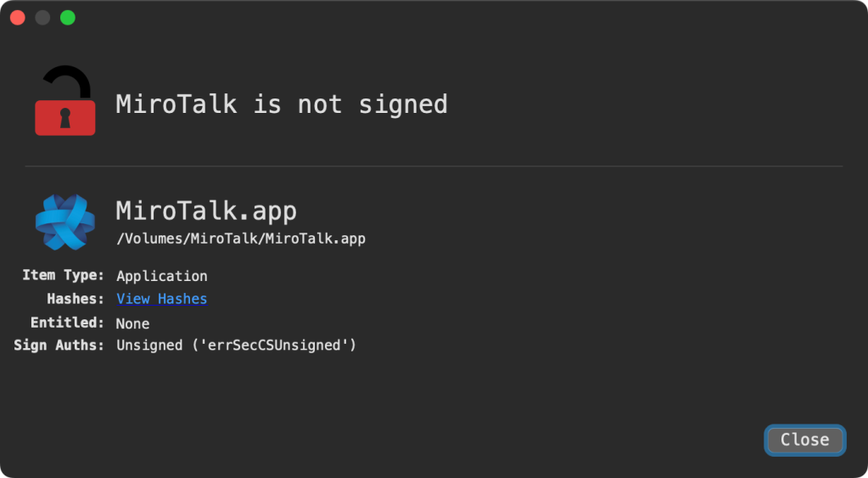This screenshot has width=868, height=478.
Task: Click the Hashes field label
Action: (76, 299)
